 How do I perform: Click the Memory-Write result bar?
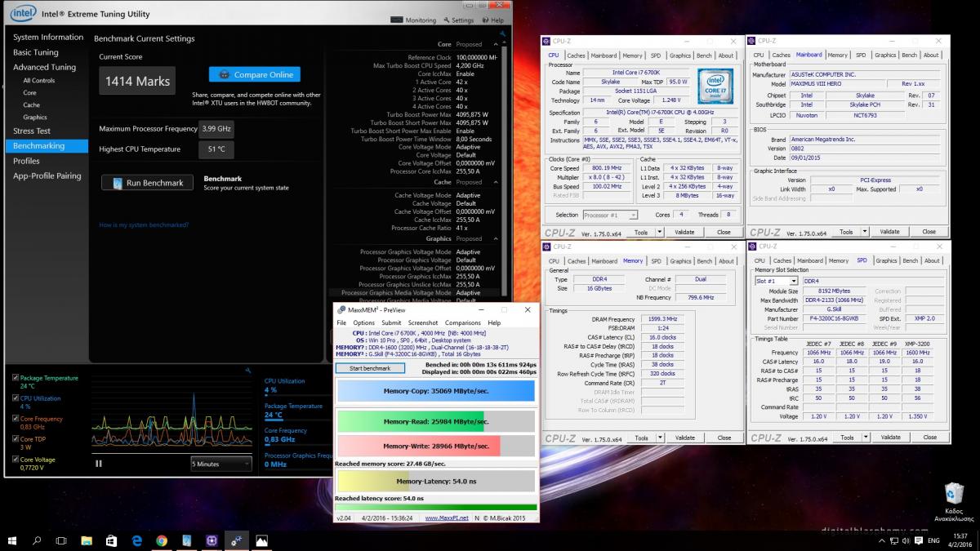[x=436, y=446]
